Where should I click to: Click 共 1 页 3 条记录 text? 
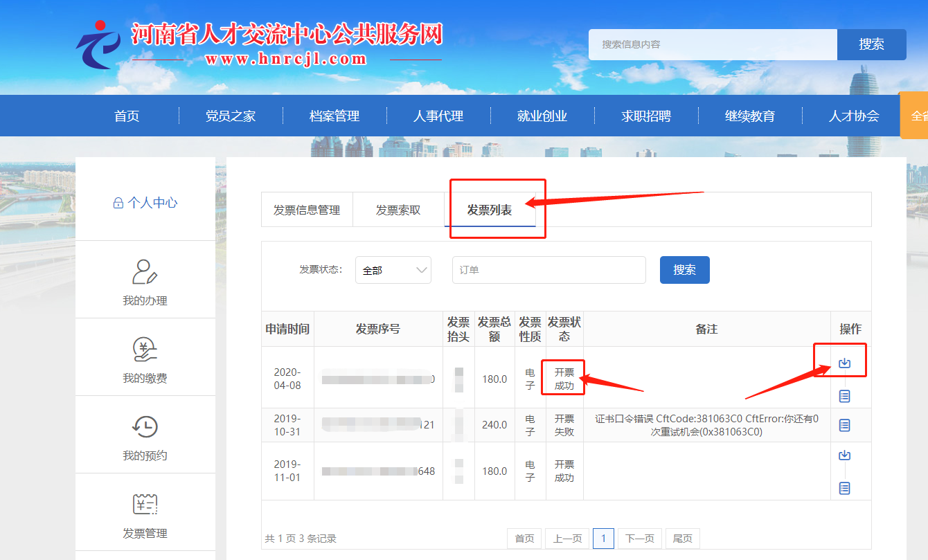301,539
